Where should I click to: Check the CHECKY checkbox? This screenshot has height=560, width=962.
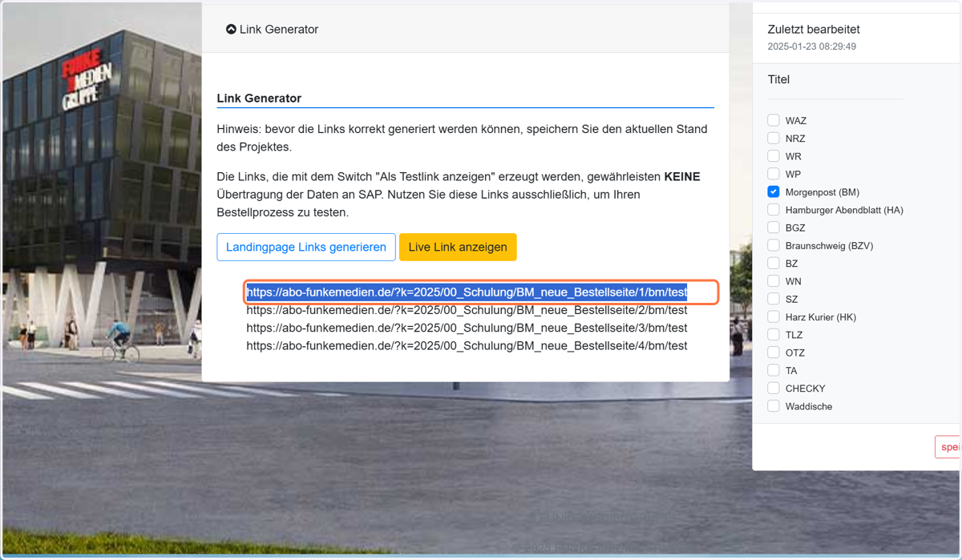pyautogui.click(x=774, y=388)
